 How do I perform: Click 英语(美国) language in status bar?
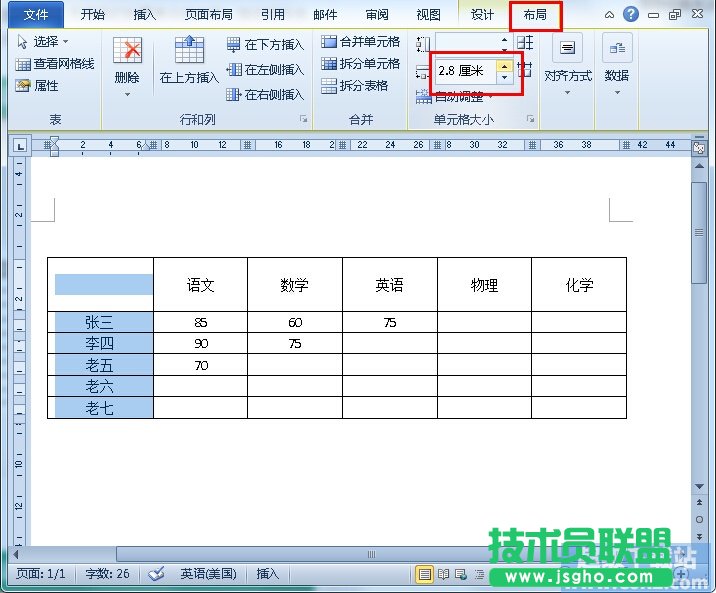pos(208,574)
